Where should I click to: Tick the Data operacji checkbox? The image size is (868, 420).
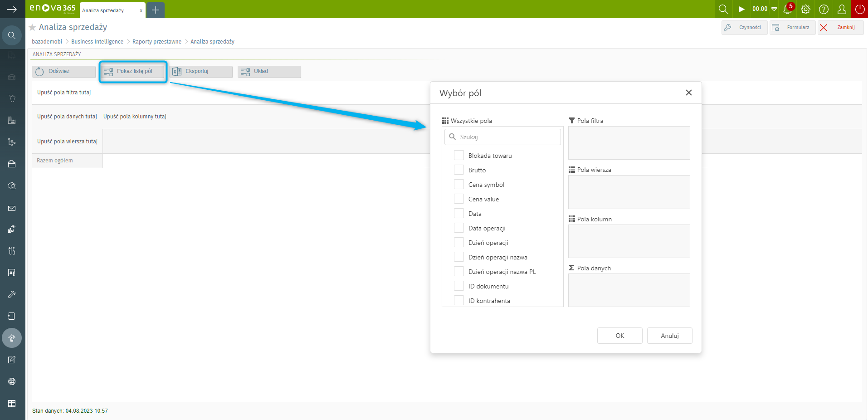459,228
